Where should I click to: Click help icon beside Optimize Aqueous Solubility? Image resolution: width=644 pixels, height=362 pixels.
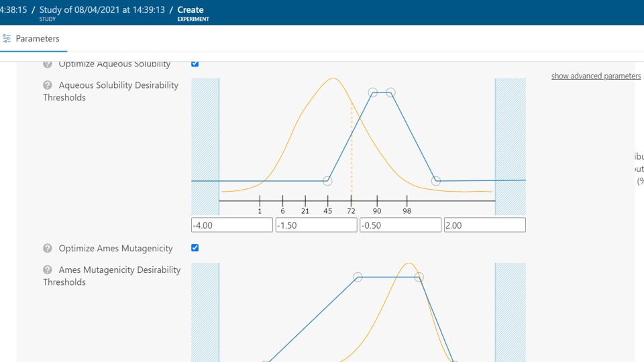[x=48, y=64]
